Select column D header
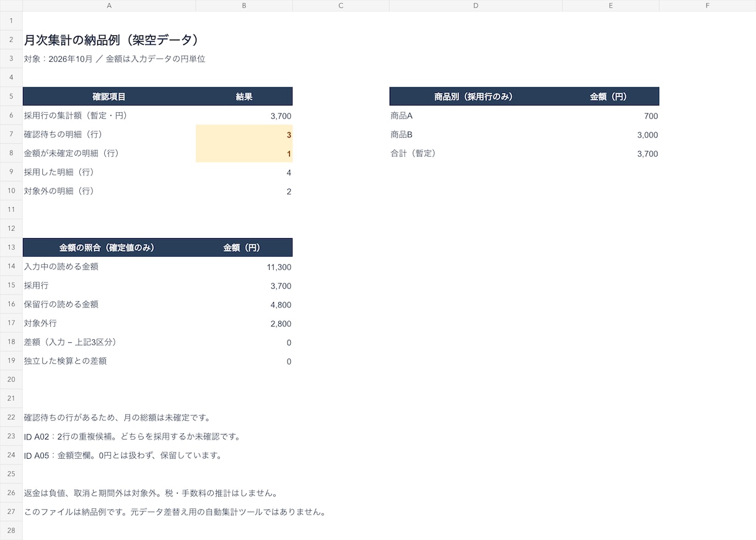Image resolution: width=756 pixels, height=540 pixels. [476, 6]
